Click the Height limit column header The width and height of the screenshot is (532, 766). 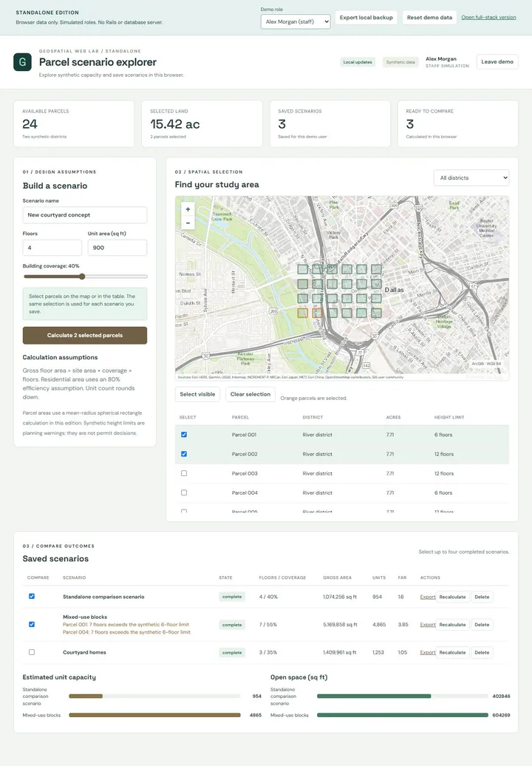click(449, 417)
